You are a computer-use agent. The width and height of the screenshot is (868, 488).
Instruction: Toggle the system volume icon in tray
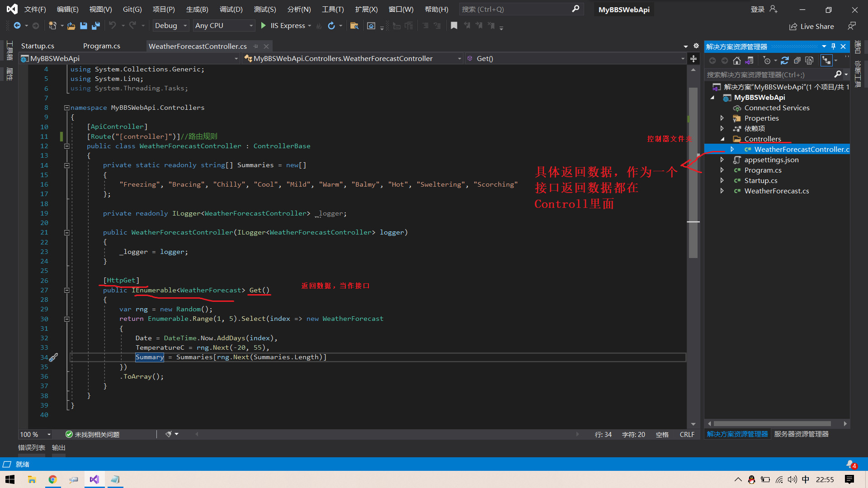pyautogui.click(x=792, y=479)
